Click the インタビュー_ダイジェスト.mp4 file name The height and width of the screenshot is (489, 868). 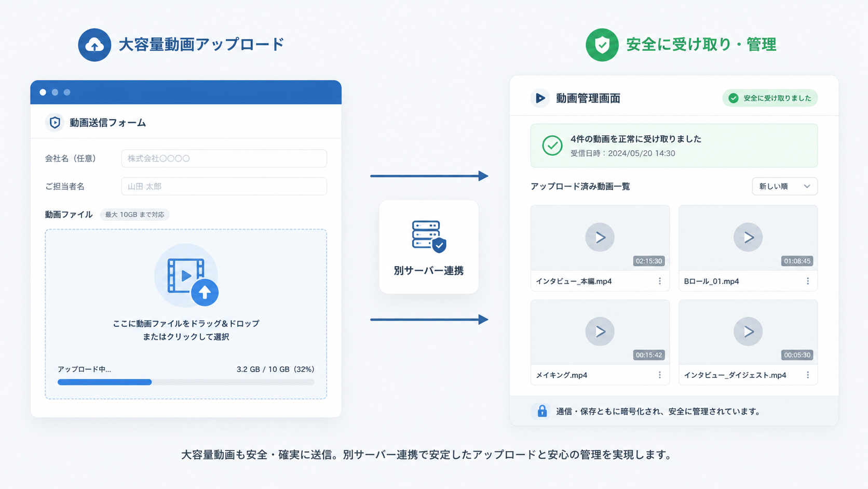[735, 375]
